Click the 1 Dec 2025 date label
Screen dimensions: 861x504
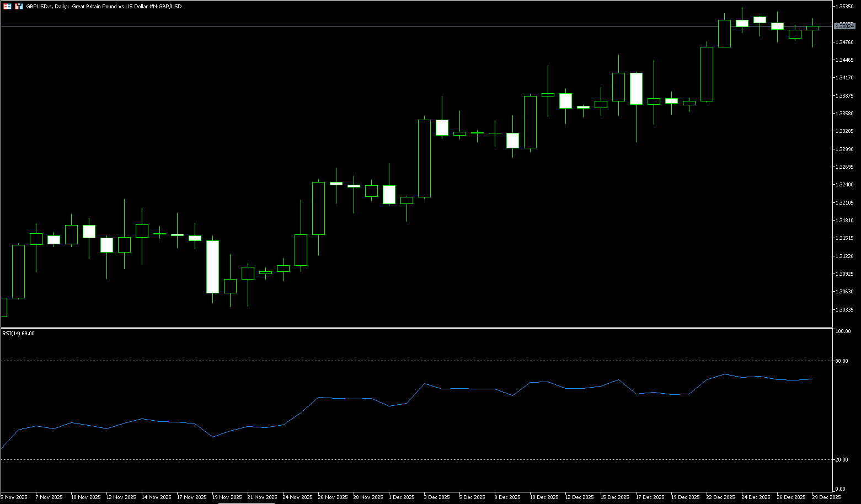coord(402,497)
